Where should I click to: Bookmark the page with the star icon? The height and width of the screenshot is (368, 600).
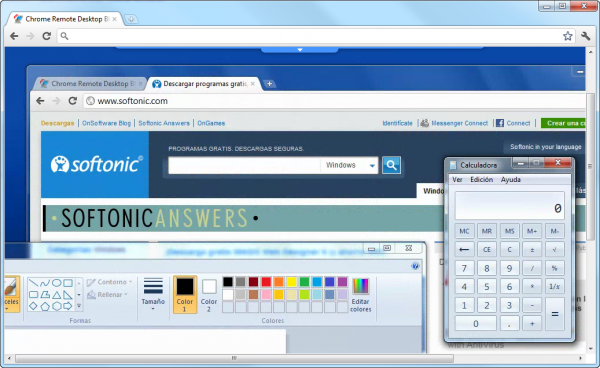tap(567, 36)
